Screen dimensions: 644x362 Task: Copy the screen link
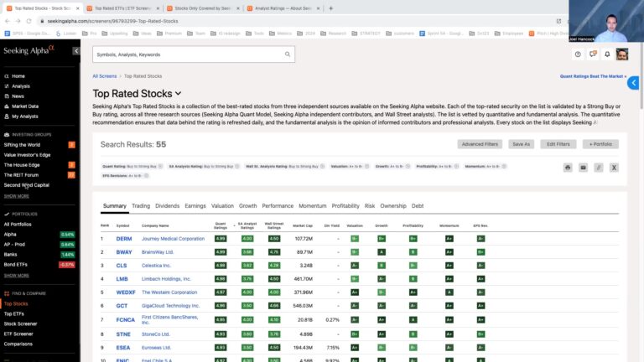[599, 168]
